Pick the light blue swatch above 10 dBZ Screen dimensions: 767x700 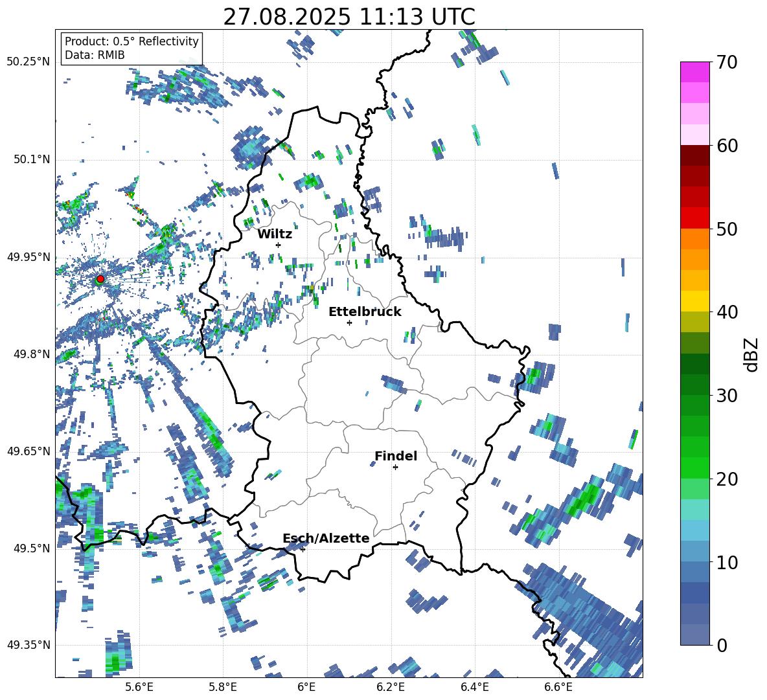pos(694,552)
